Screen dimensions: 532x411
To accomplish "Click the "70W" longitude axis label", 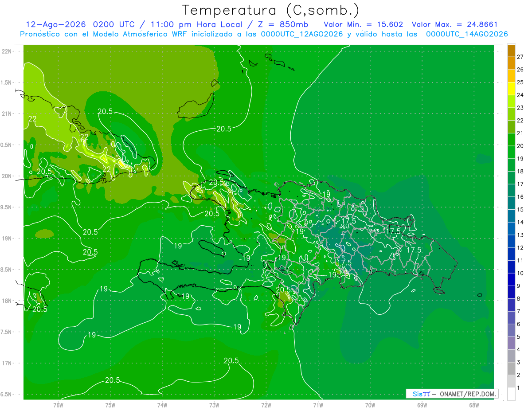I will [x=370, y=405].
